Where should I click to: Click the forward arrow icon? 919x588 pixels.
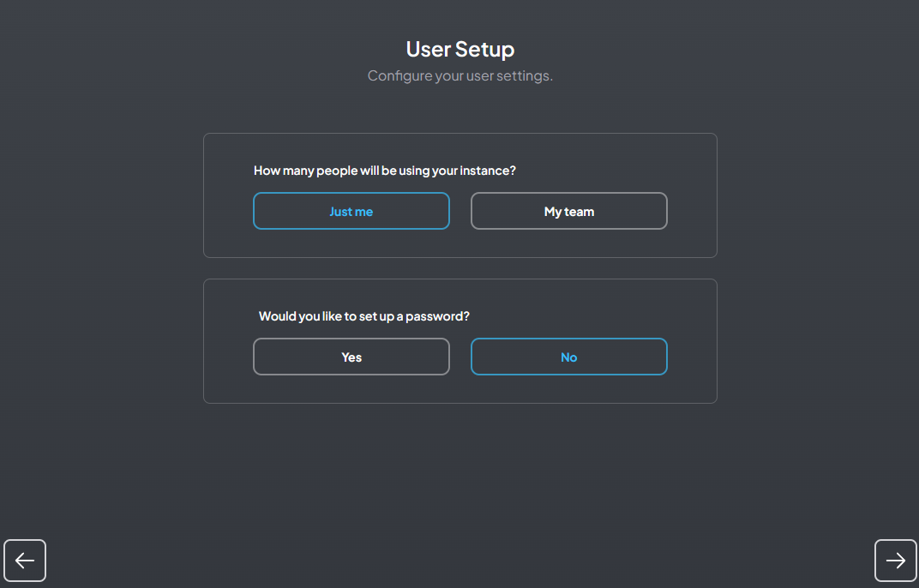tap(895, 561)
